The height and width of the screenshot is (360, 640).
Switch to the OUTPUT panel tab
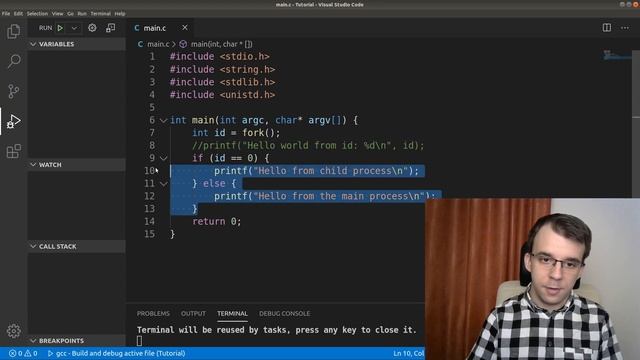click(x=193, y=313)
